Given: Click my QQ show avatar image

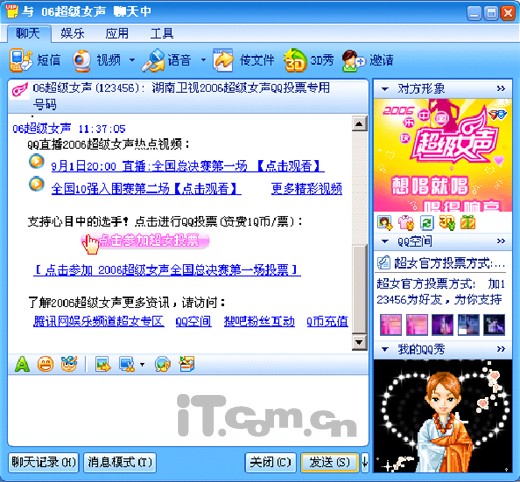Looking at the screenshot, I should pos(443,416).
